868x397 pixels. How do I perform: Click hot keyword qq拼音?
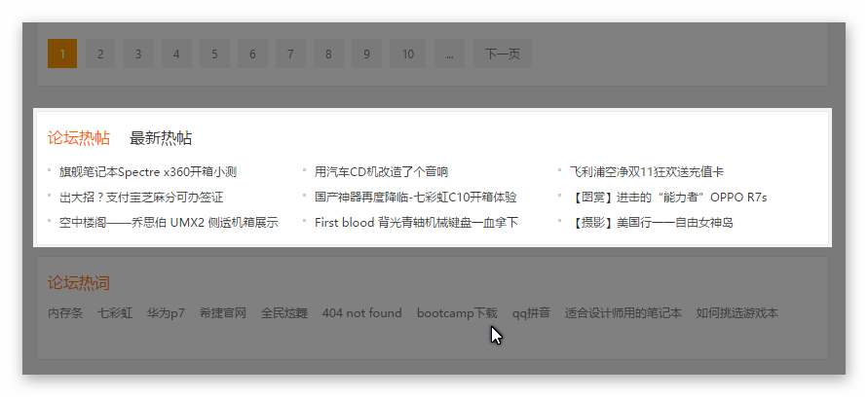pyautogui.click(x=532, y=313)
